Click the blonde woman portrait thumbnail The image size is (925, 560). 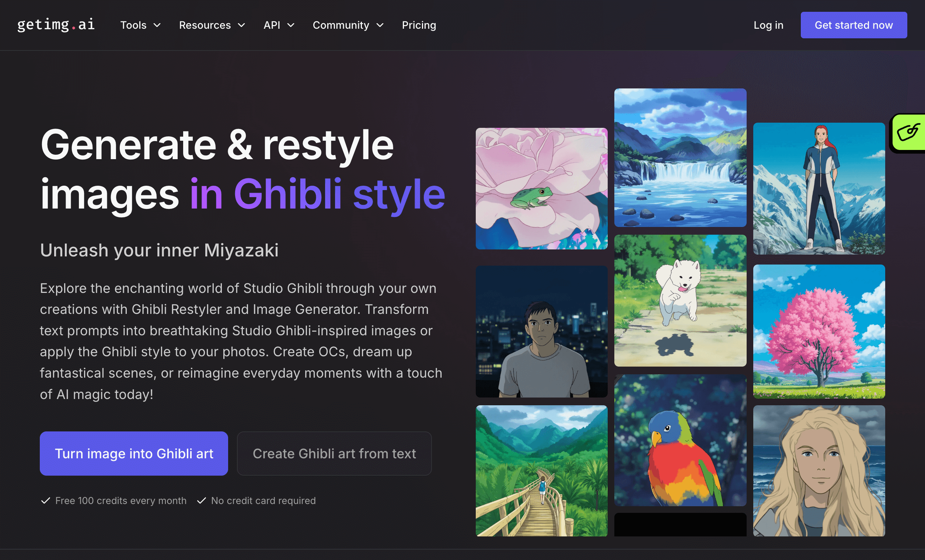tap(819, 471)
